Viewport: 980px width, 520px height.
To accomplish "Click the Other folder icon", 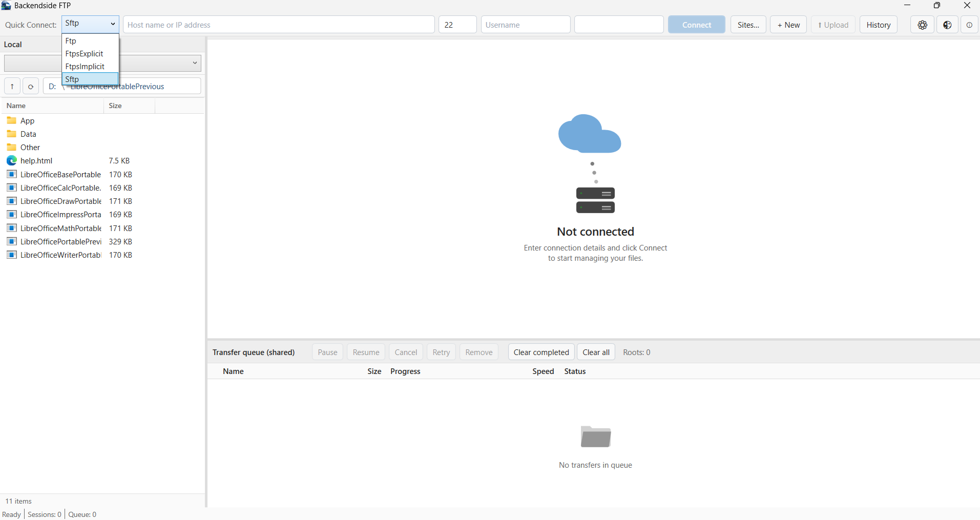I will click(12, 147).
